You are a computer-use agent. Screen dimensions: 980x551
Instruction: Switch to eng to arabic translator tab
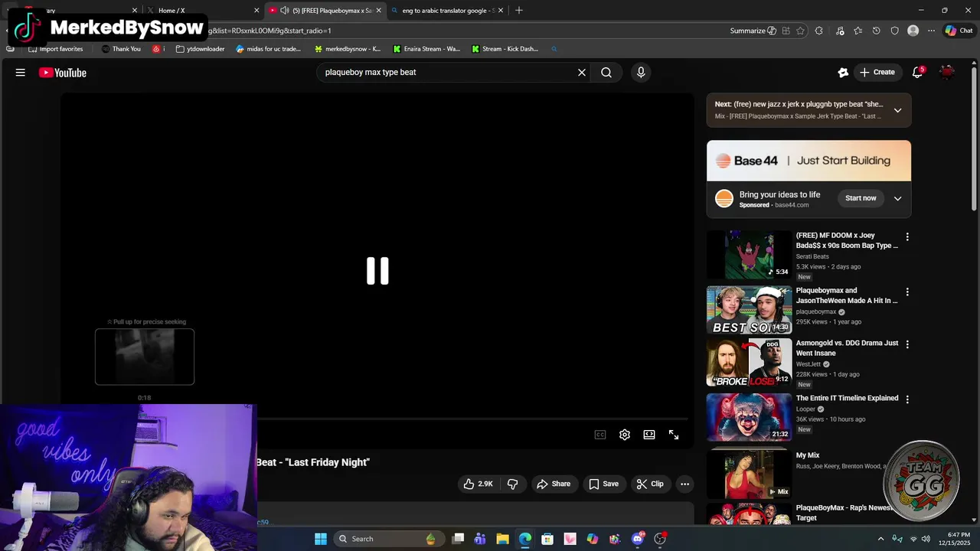pyautogui.click(x=448, y=11)
